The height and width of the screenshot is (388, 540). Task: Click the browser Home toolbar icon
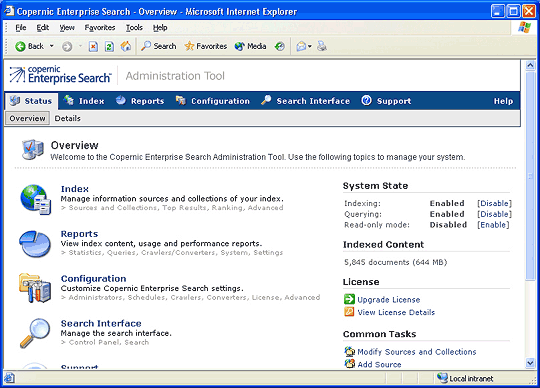click(126, 46)
